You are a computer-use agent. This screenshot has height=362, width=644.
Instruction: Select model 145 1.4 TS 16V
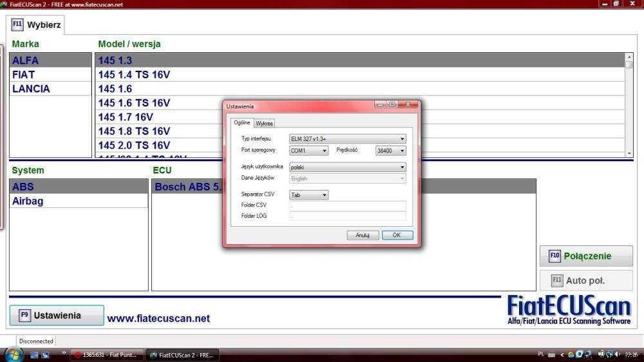click(x=360, y=75)
